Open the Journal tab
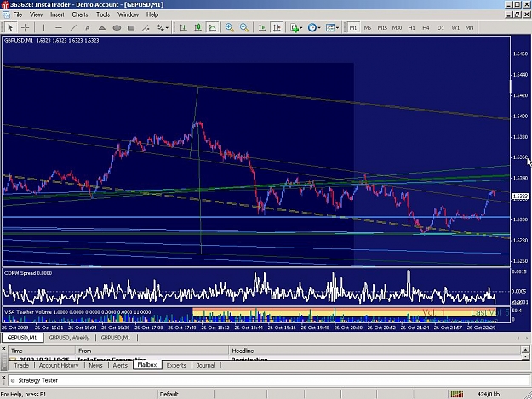Viewport: 532px width, 399px height. 206,365
